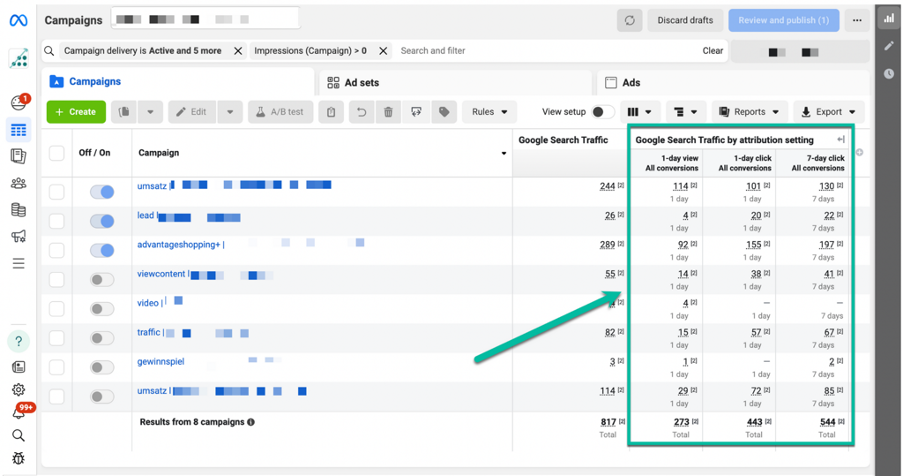Click the Meta logo icon
The image size is (904, 476).
tap(18, 20)
